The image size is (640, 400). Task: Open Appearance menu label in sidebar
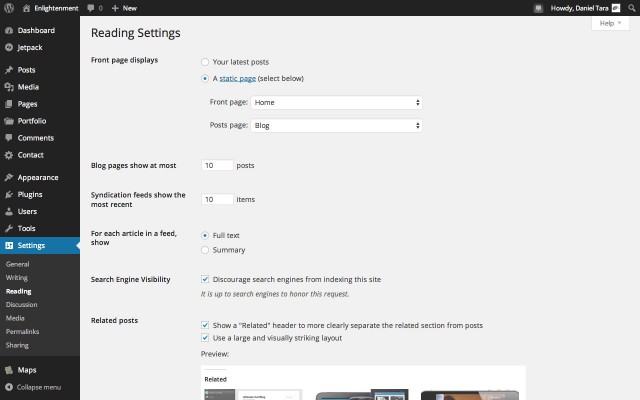coord(38,178)
